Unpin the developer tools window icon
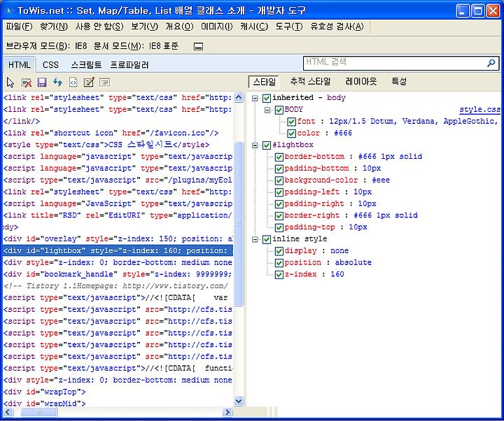The width and height of the screenshot is (504, 421). tap(198, 47)
